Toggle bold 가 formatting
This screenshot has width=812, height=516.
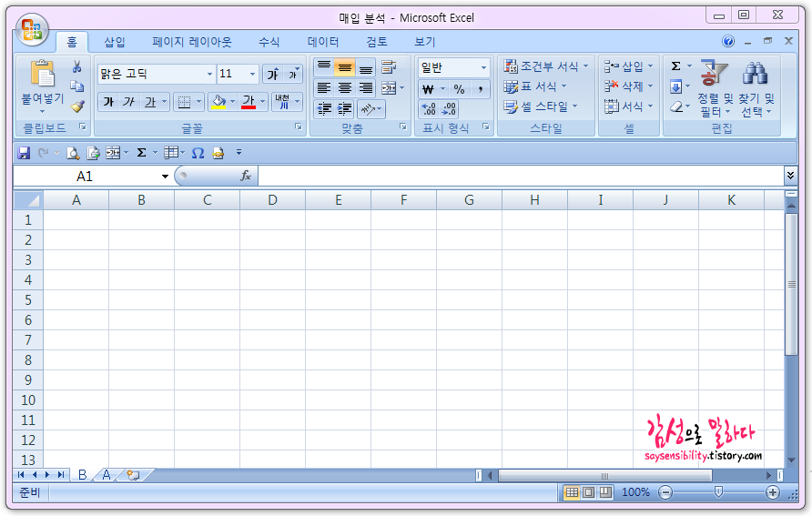pos(108,102)
